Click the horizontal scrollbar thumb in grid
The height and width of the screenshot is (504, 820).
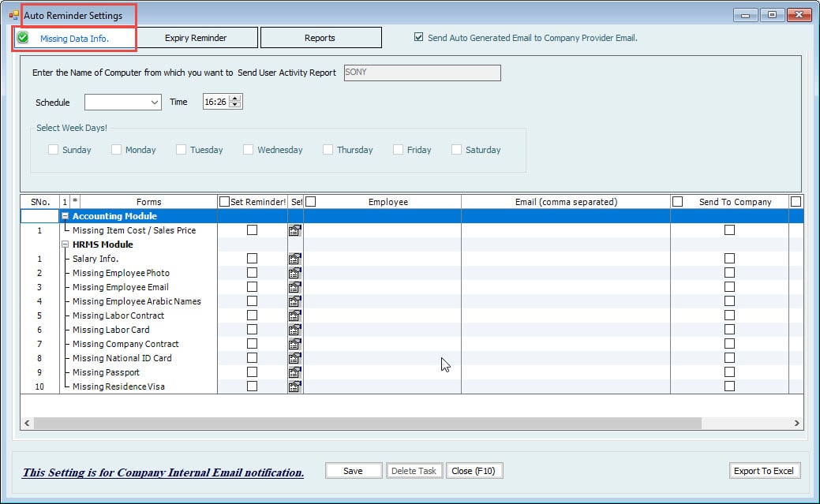coord(368,423)
